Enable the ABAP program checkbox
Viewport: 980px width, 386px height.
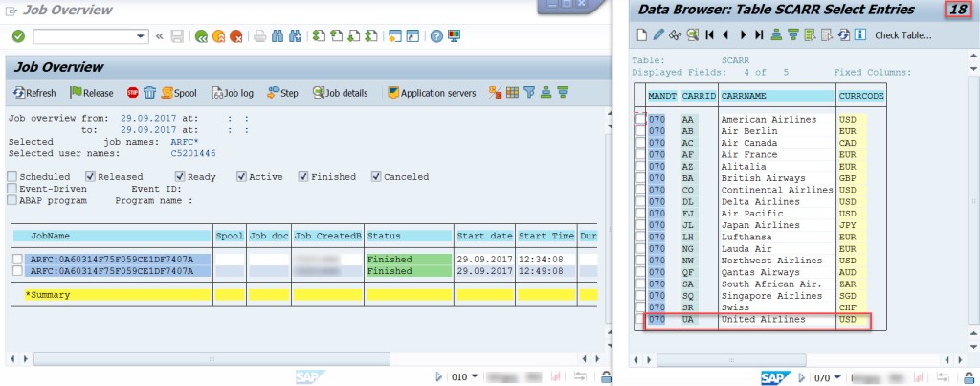[12, 201]
